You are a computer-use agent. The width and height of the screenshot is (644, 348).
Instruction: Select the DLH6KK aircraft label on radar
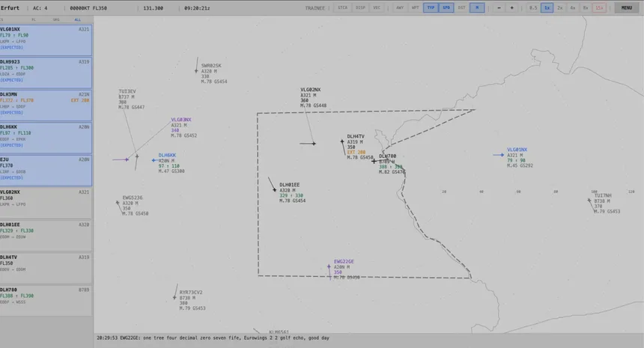point(167,156)
